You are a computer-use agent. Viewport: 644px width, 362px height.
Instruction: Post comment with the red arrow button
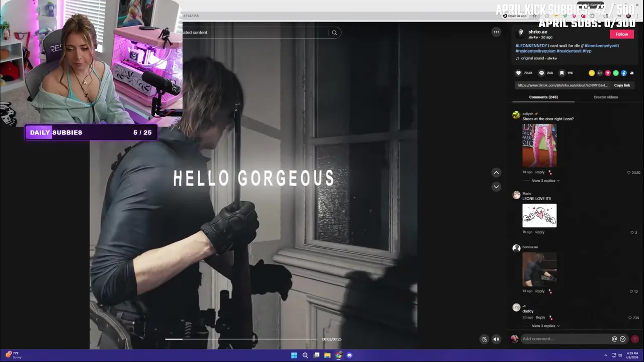[x=634, y=339]
